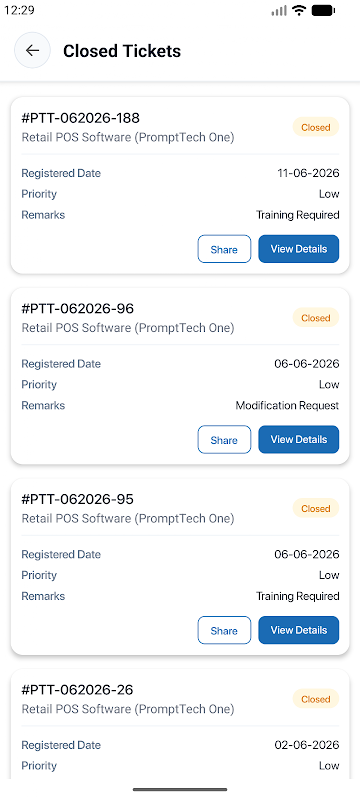The image size is (360, 800).
Task: Tap the 12:29 status bar clock
Action: [19, 10]
